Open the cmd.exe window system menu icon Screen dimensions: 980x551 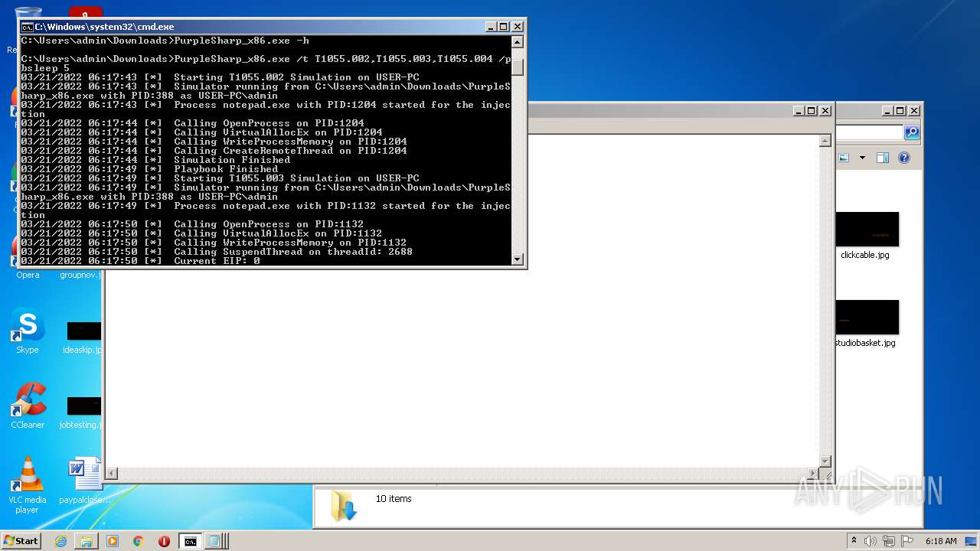pos(27,27)
